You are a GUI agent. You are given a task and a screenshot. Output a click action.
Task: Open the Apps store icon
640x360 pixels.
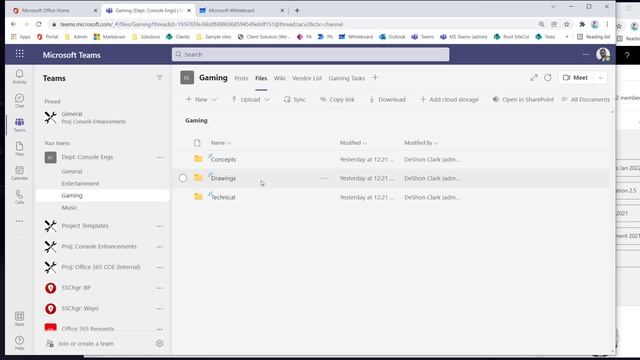pyautogui.click(x=19, y=318)
